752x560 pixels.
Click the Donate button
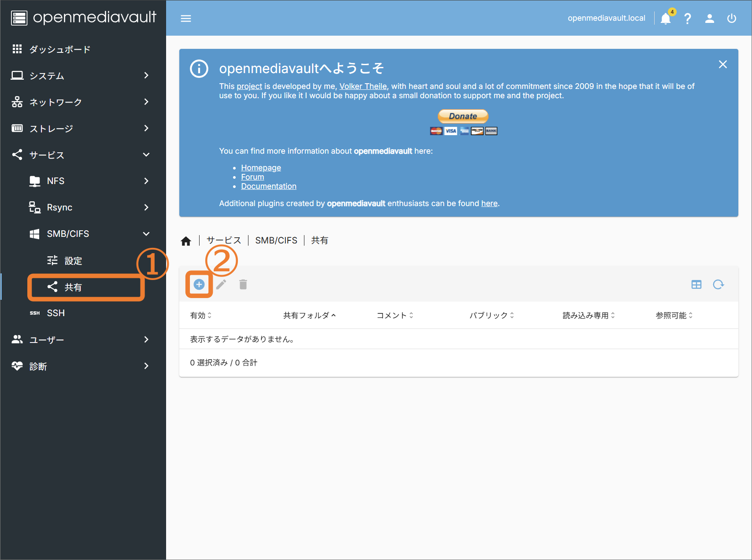(x=463, y=116)
